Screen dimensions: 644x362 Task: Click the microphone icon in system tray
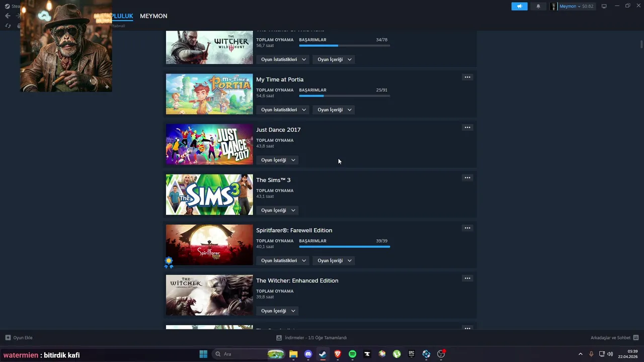click(591, 354)
